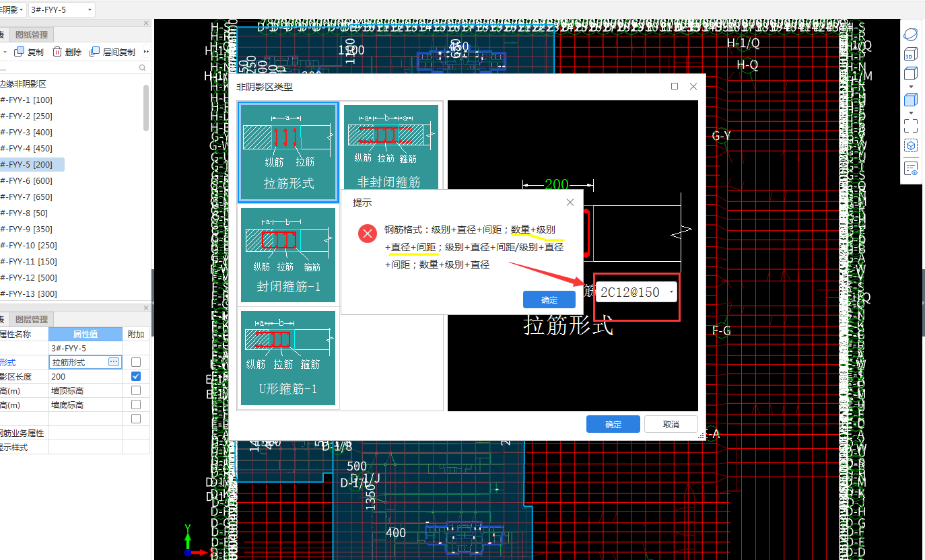The width and height of the screenshot is (925, 560).
Task: Toggle 附加 checkbox for 拉筋形式 row
Action: click(136, 362)
